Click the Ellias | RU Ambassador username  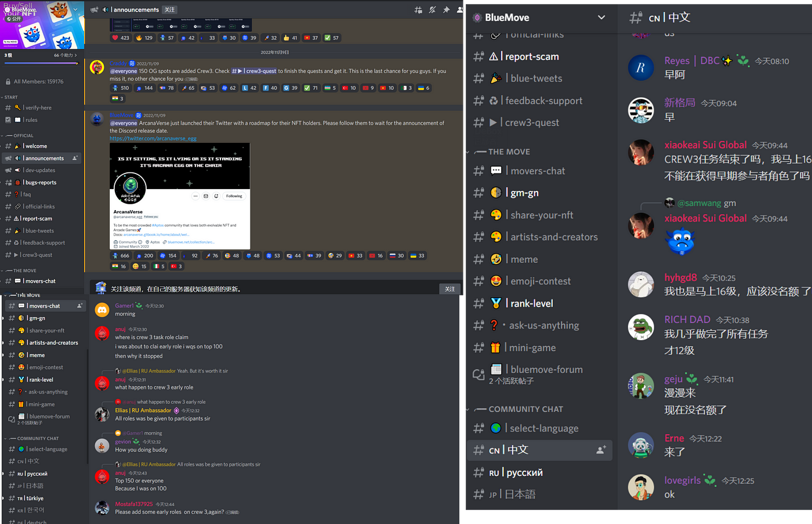(x=143, y=410)
